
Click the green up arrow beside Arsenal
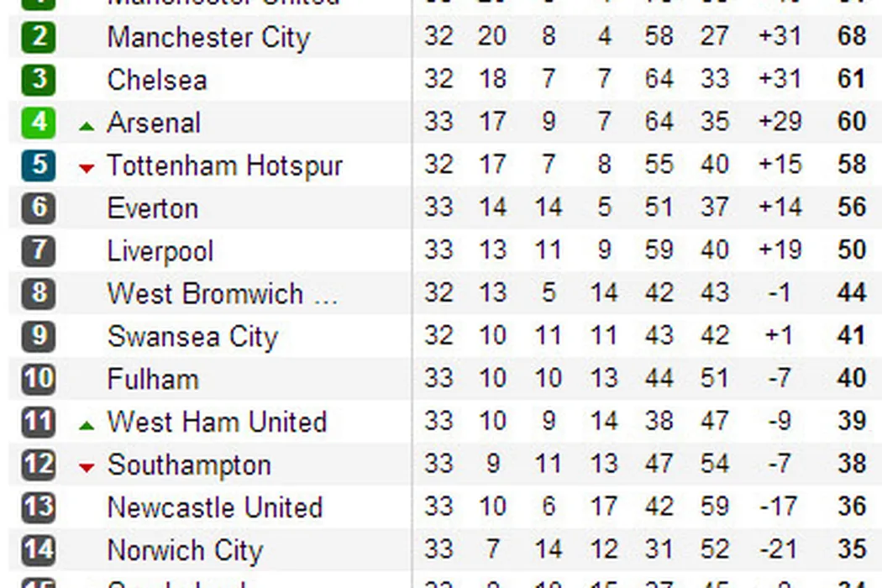tap(86, 126)
